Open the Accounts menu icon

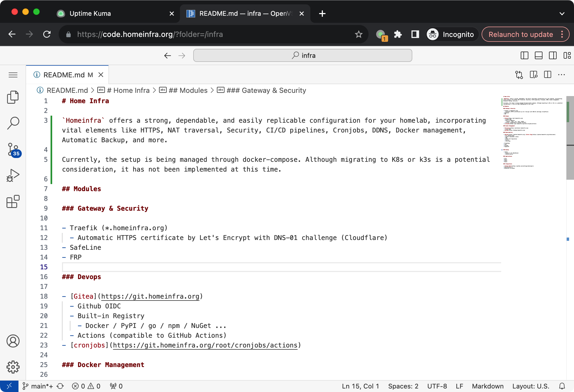13,341
